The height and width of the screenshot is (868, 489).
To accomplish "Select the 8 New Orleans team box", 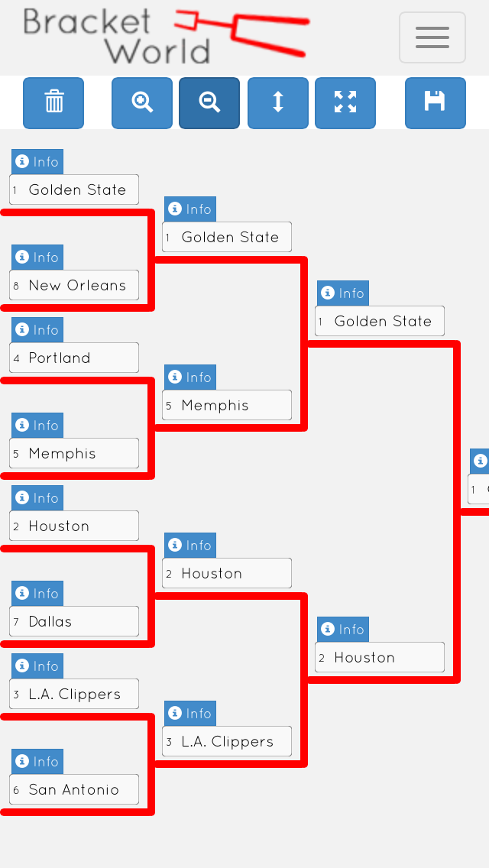I will (74, 285).
